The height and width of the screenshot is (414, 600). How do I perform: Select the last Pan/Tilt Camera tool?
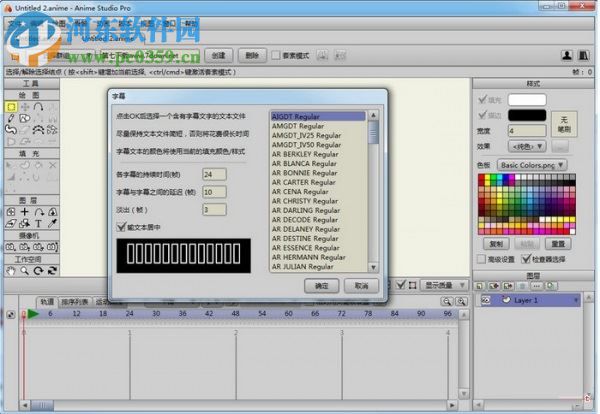pyautogui.click(x=52, y=247)
